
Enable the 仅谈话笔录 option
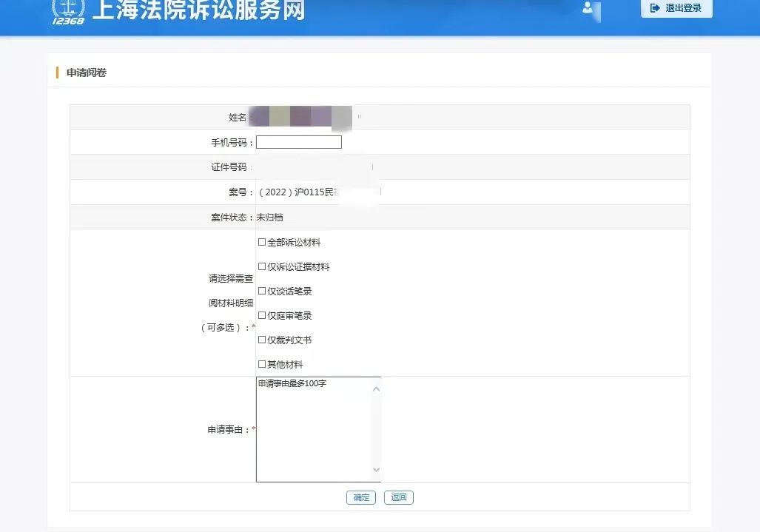coord(262,291)
